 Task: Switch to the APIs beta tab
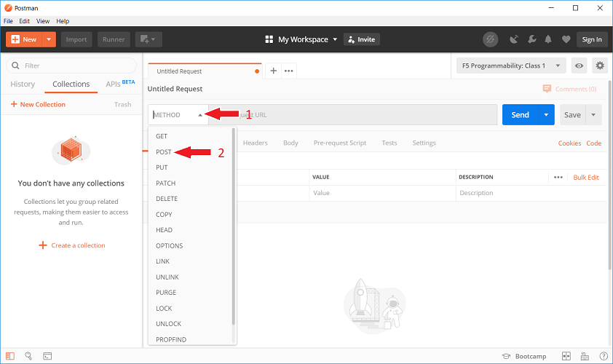coord(120,84)
